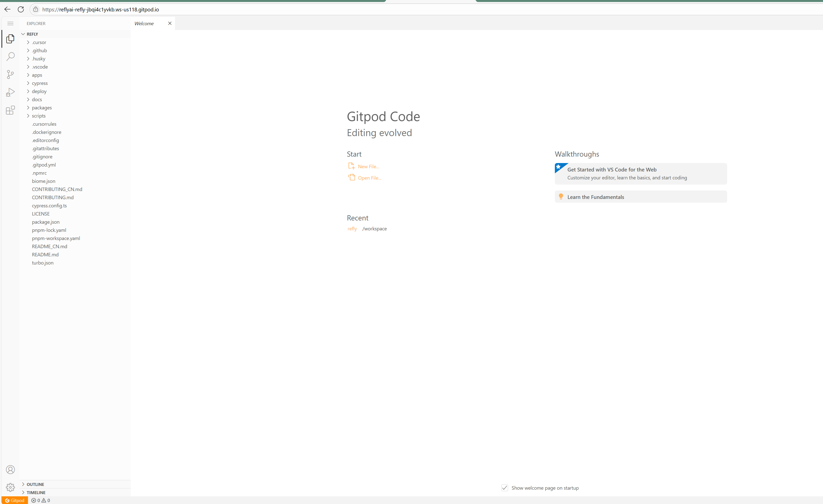Click the New File... link
Viewport: 823px width, 504px height.
[x=368, y=167]
